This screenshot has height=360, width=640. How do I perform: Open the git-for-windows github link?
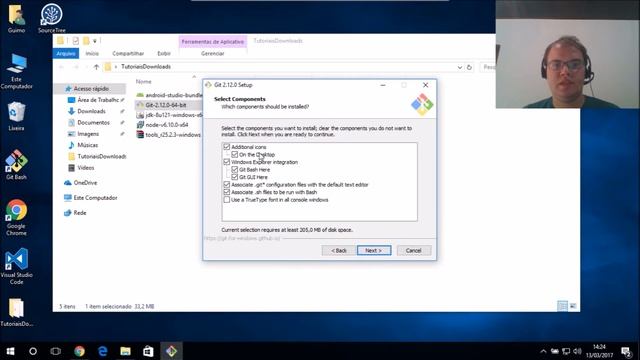coord(242,238)
